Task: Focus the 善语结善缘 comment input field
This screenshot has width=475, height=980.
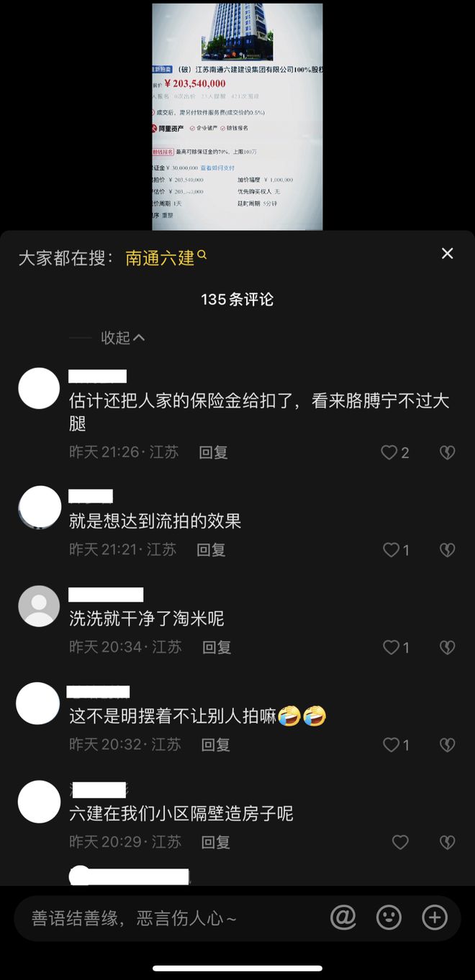Action: click(x=166, y=918)
